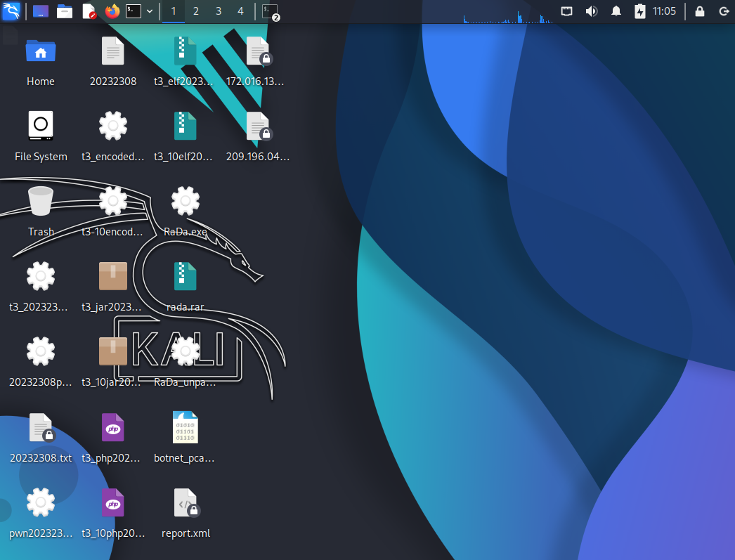Switch to workspace 4
Screen dimensions: 735x560
click(240, 11)
